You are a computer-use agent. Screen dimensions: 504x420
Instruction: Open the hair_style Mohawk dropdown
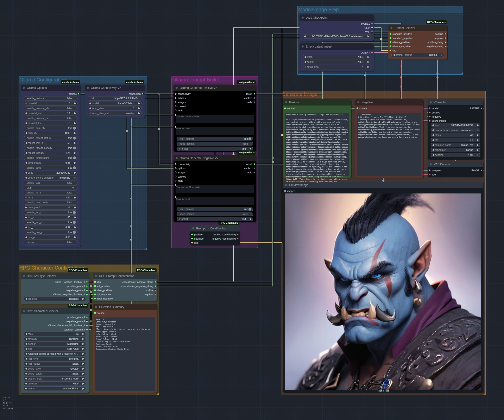(x=55, y=359)
